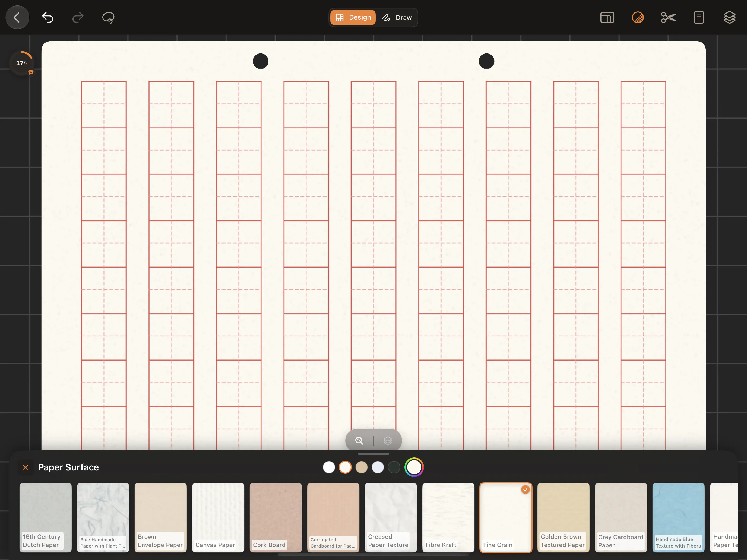This screenshot has height=560, width=747.
Task: Pick the orange-outlined cream color swatch
Action: [x=345, y=467]
